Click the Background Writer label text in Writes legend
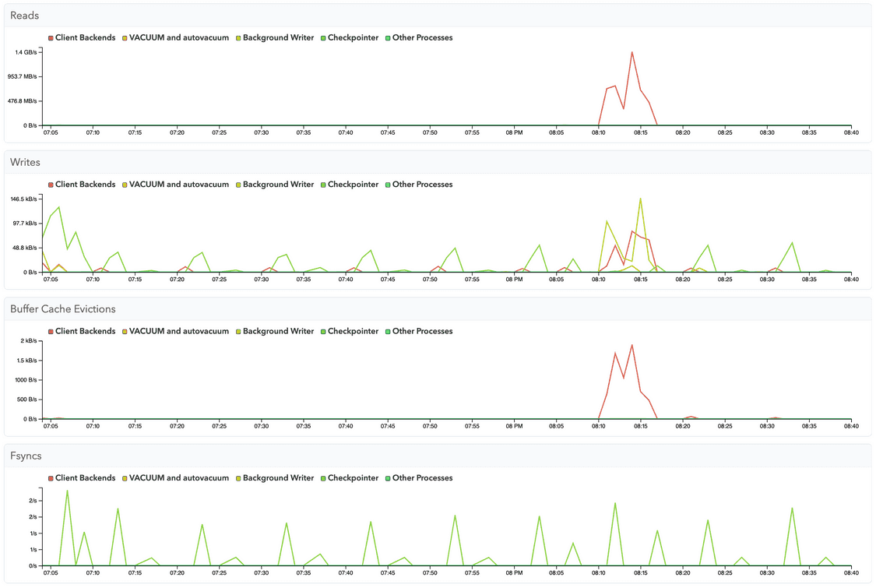Image resolution: width=876 pixels, height=588 pixels. pyautogui.click(x=276, y=184)
